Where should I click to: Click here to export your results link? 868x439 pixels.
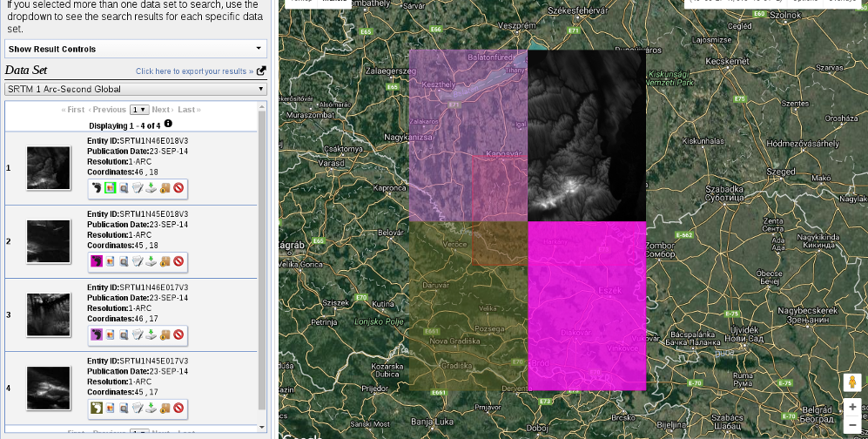(194, 71)
